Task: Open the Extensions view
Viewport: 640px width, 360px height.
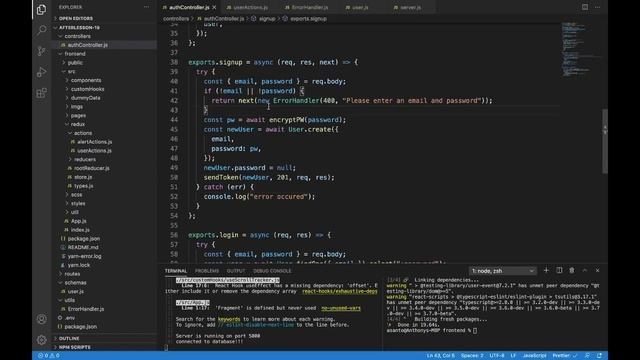Action: (x=41, y=93)
